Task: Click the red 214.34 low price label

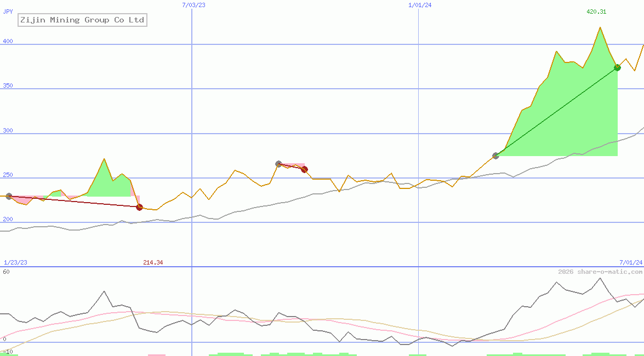Action: click(x=153, y=262)
